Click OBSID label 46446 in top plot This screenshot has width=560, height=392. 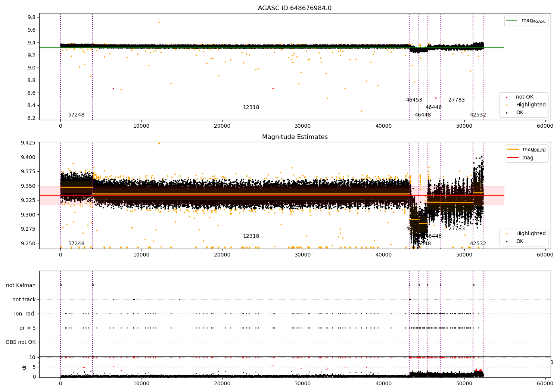pos(433,108)
